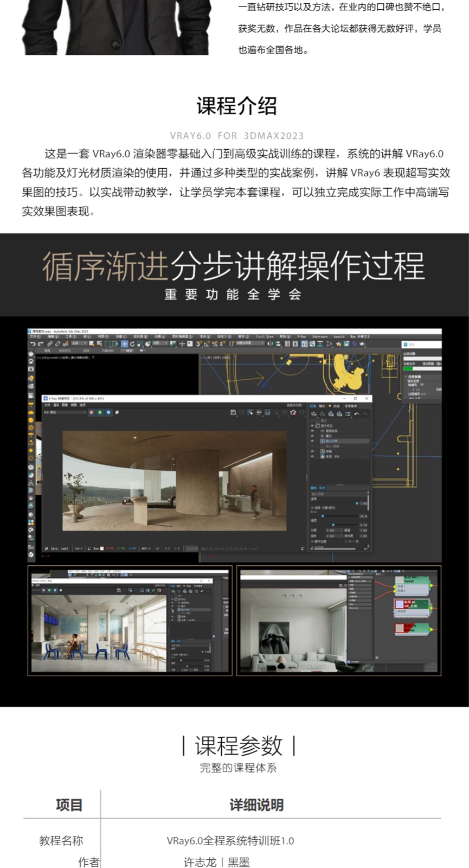Click the Undo arrow in 3ds Max toolbar
The height and width of the screenshot is (868, 469).
coord(33,344)
